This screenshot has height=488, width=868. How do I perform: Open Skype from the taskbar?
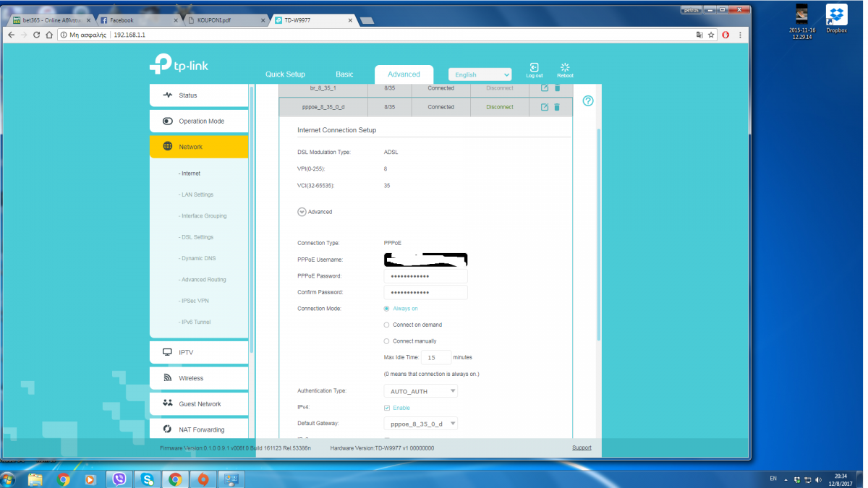(x=148, y=479)
